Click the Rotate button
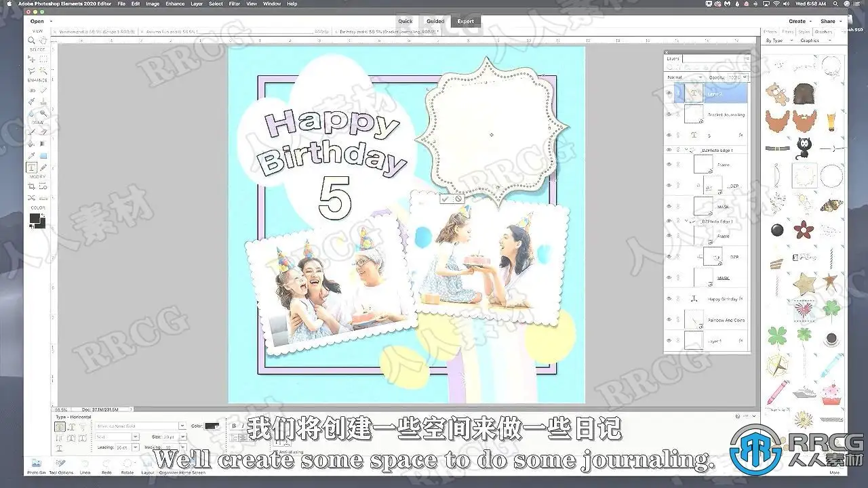This screenshot has height=488, width=868. click(127, 466)
